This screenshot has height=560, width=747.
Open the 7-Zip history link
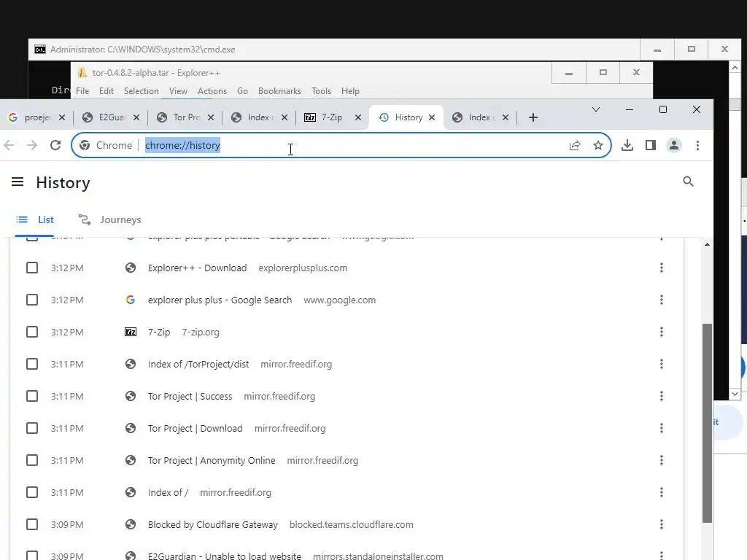pos(159,332)
